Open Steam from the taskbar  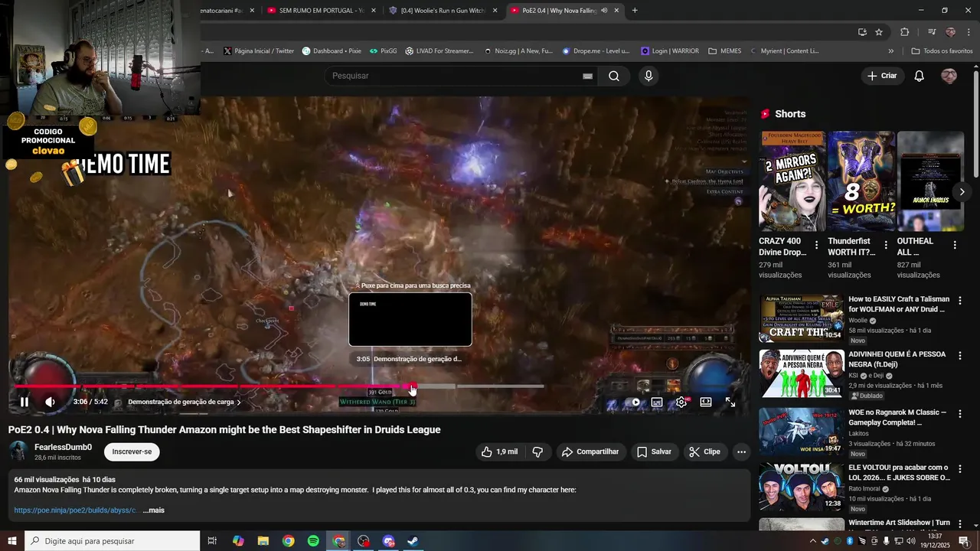click(x=413, y=541)
